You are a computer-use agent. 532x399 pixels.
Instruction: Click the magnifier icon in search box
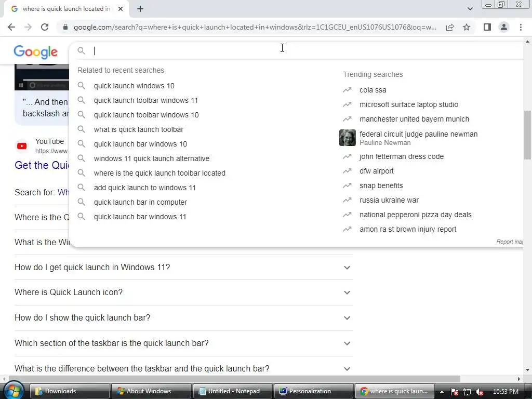[x=81, y=50]
